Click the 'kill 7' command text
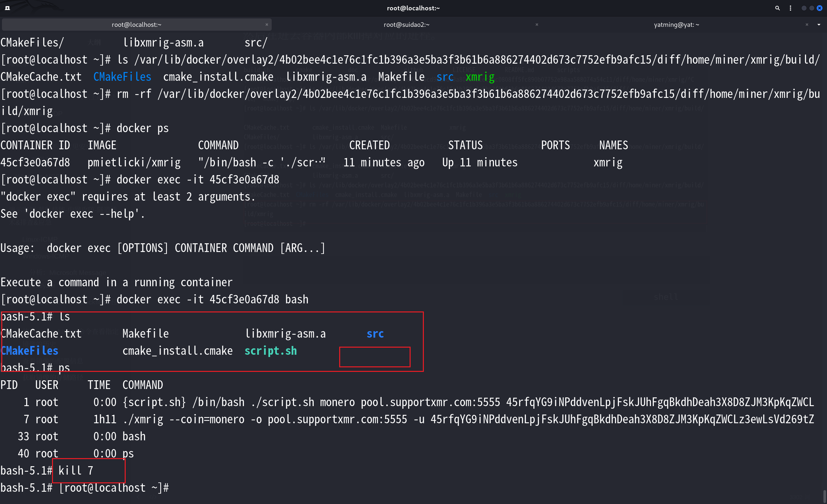 76,470
